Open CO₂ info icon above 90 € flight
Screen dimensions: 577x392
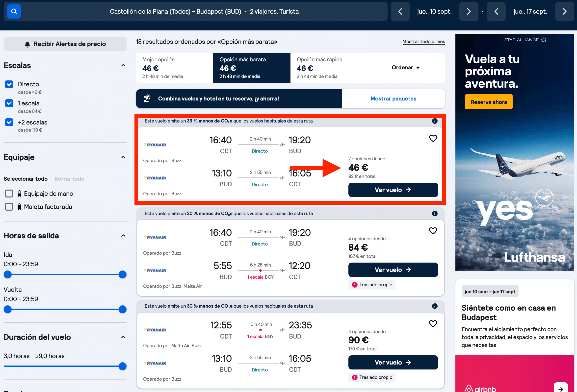(435, 306)
